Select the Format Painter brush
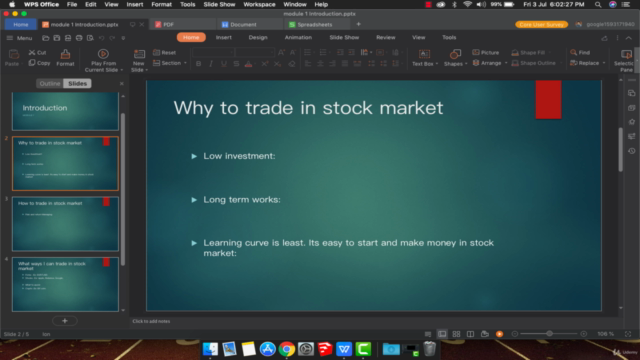Screen dimensions: 640x360 (x=65, y=58)
